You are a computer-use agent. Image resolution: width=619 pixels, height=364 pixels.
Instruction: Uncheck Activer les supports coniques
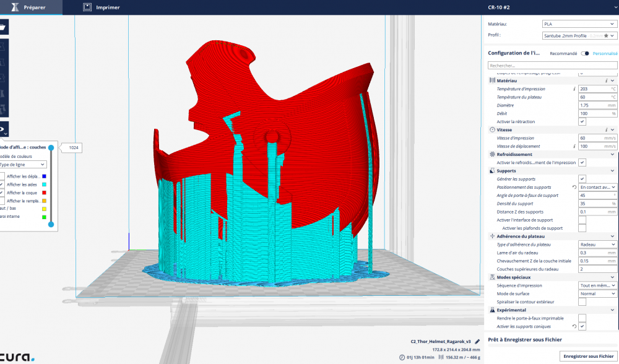[x=582, y=326]
